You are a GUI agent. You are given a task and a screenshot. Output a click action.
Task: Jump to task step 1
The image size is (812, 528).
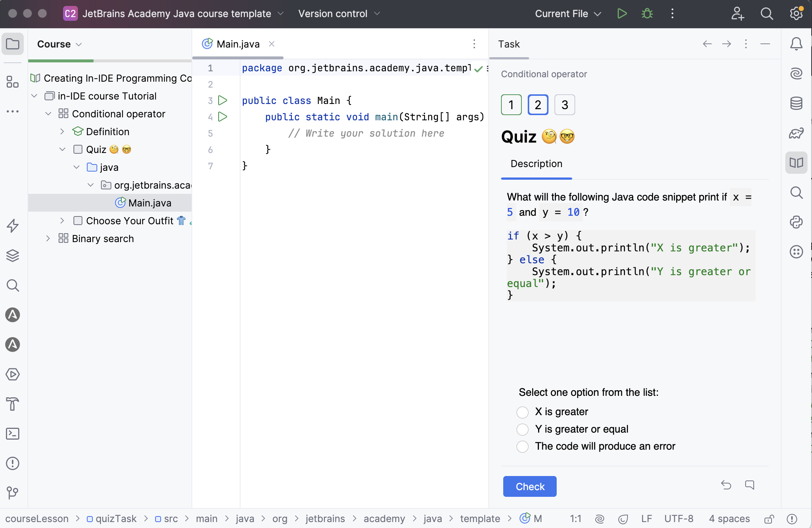pos(511,105)
